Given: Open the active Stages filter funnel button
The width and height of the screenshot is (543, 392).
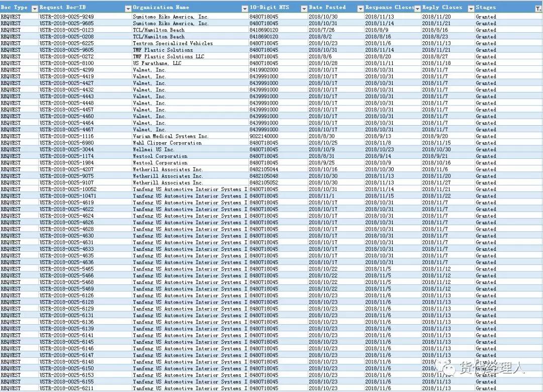Looking at the screenshot, I should pyautogui.click(x=538, y=9).
